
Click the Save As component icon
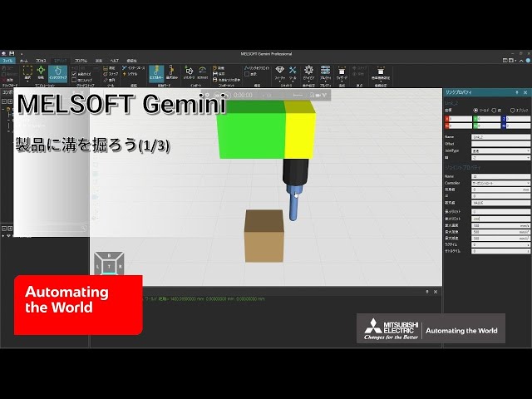point(214,80)
